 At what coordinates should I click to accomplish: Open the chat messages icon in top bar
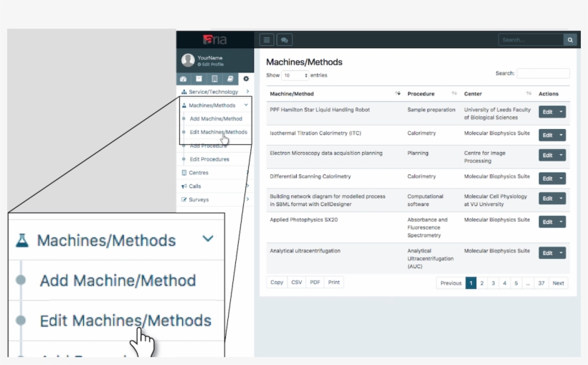pyautogui.click(x=285, y=40)
